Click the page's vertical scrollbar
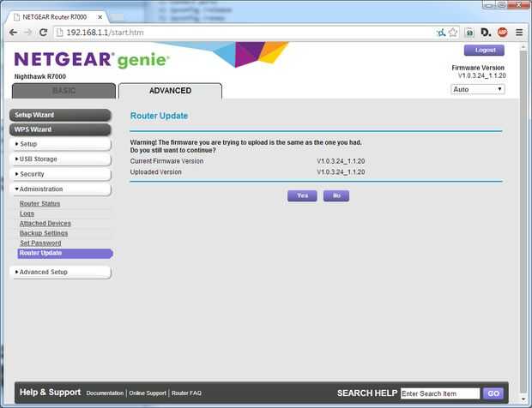The height and width of the screenshot is (408, 532). 523,222
